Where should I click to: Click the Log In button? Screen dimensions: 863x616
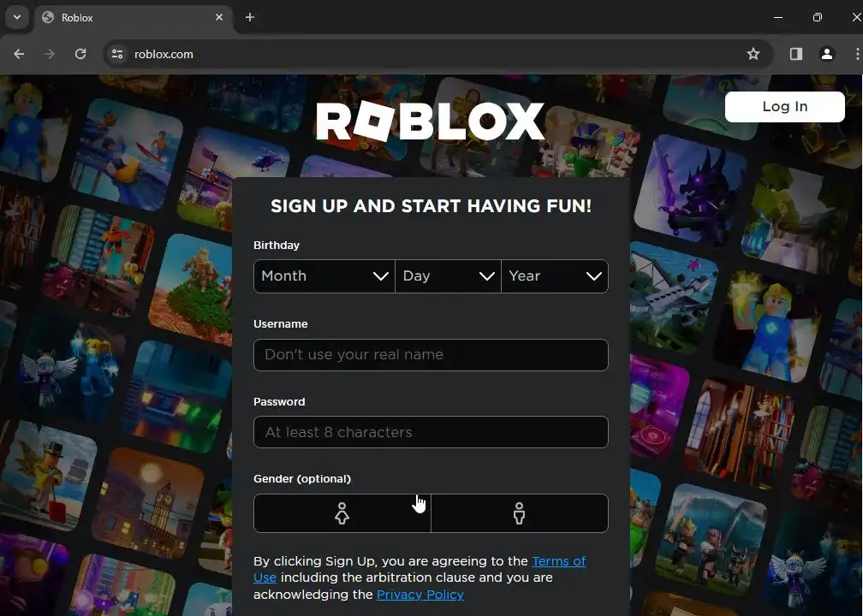point(785,107)
